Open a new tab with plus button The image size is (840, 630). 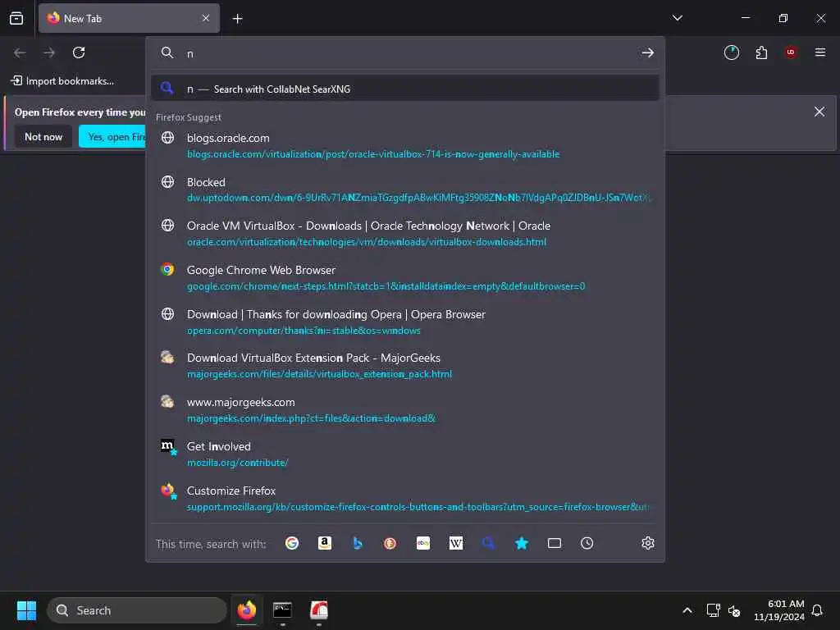[x=237, y=19]
